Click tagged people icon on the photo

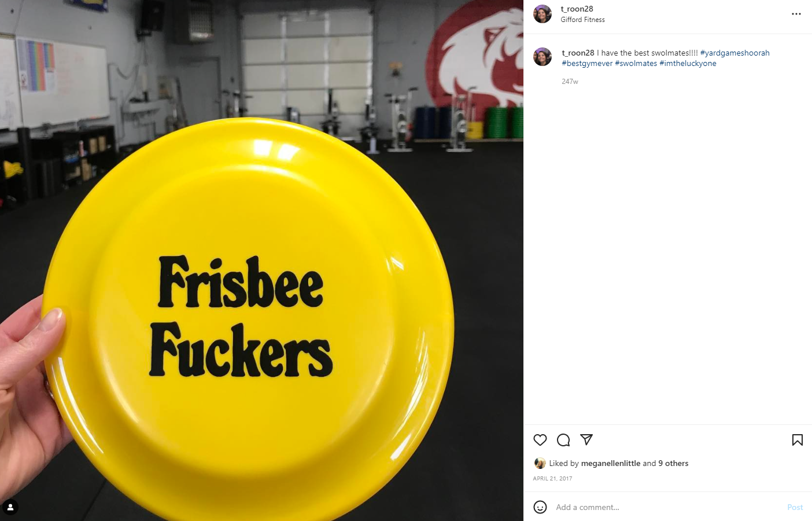click(10, 507)
